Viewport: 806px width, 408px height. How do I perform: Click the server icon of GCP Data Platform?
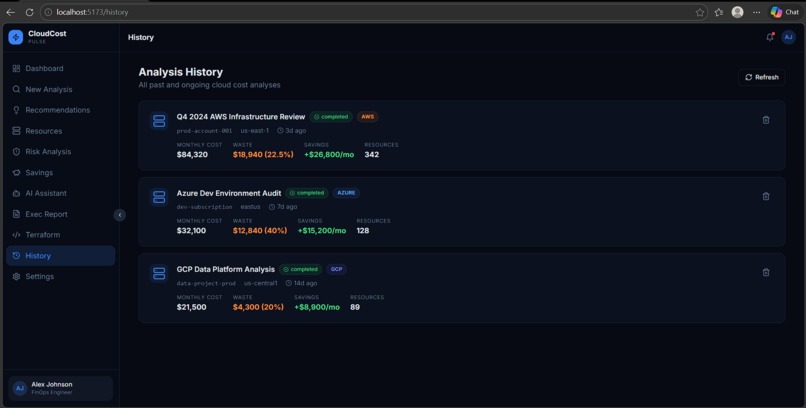click(159, 273)
